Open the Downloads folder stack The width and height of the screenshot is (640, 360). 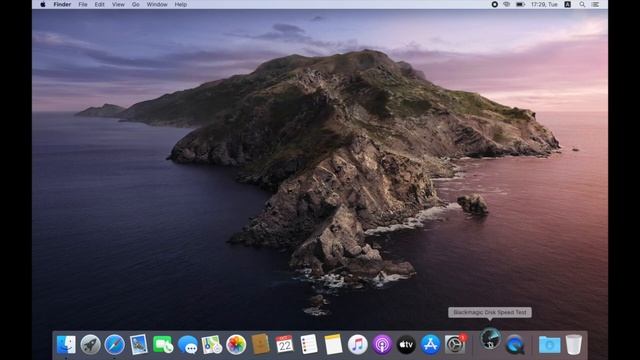coord(549,345)
